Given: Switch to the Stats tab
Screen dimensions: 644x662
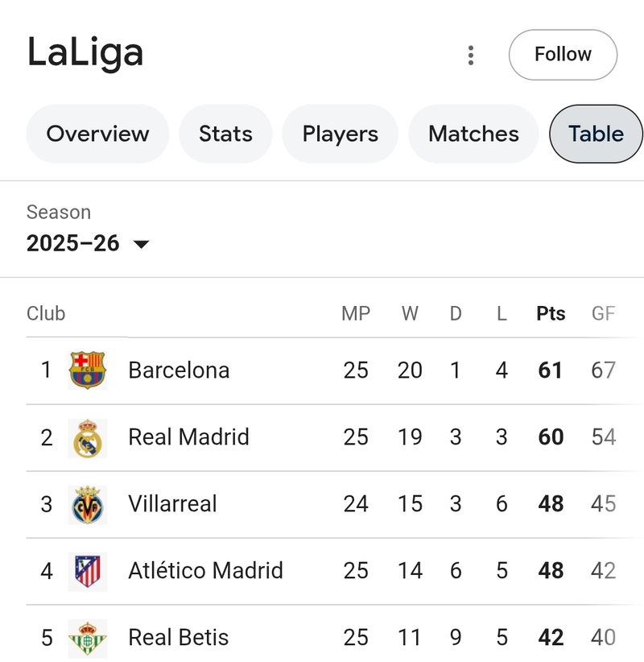Looking at the screenshot, I should (225, 134).
